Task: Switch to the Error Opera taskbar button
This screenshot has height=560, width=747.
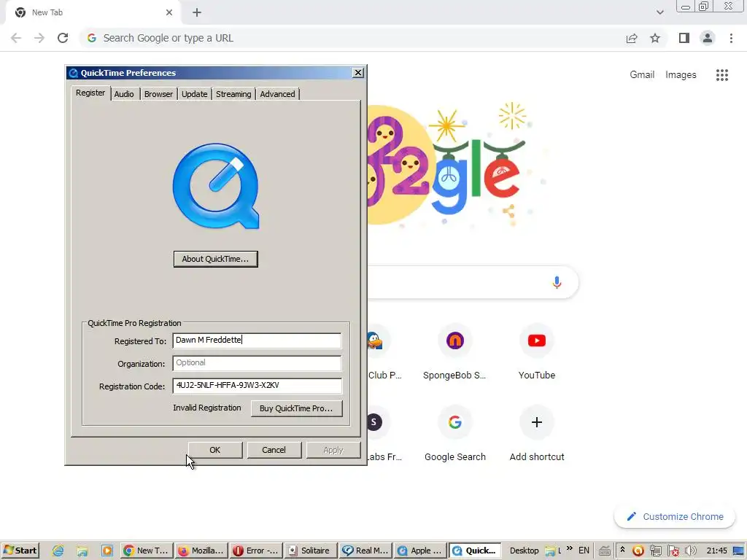Action: (x=255, y=551)
